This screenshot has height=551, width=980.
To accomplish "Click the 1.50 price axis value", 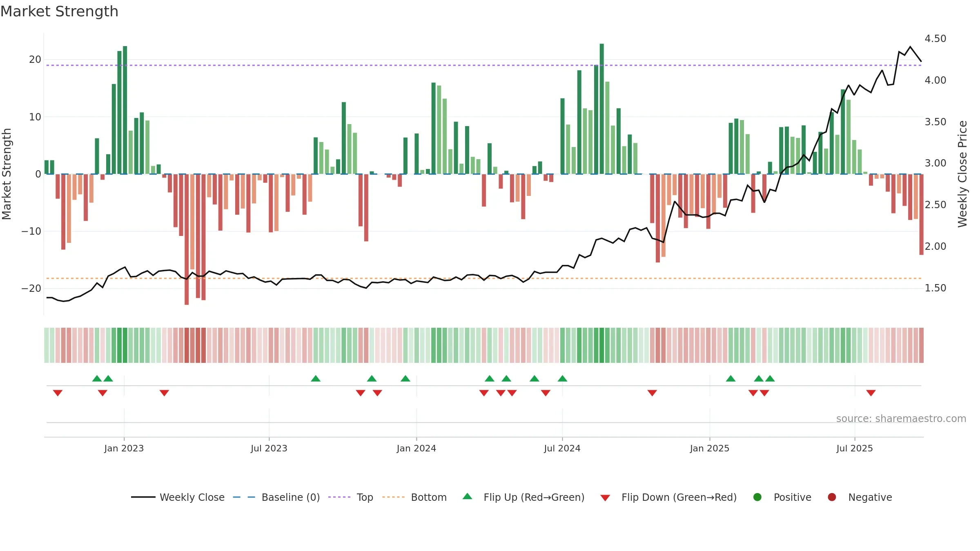I will coord(935,288).
